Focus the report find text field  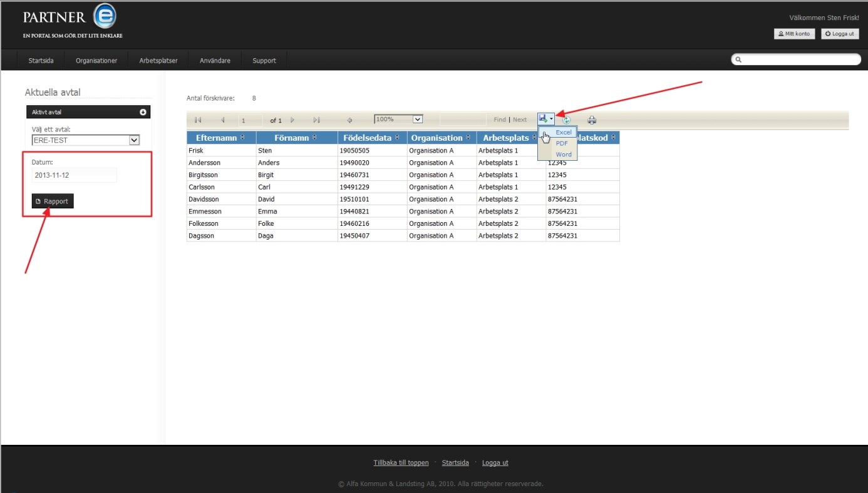pos(463,119)
